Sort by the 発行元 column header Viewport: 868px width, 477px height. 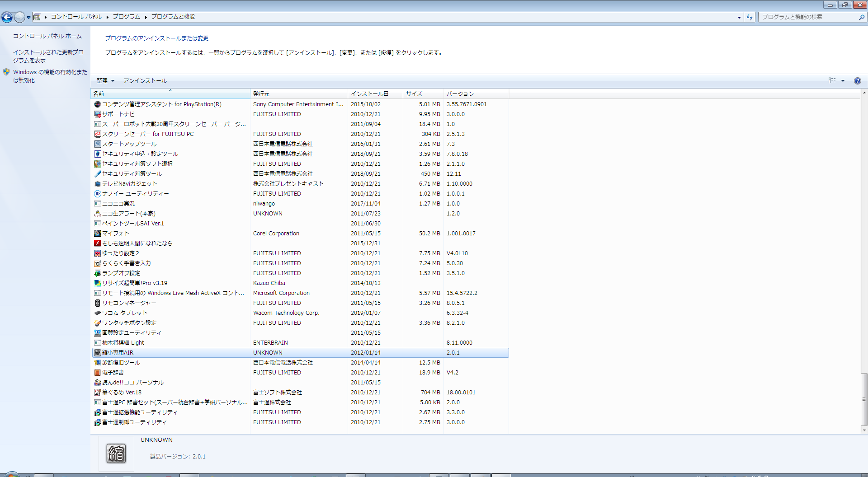(x=299, y=94)
